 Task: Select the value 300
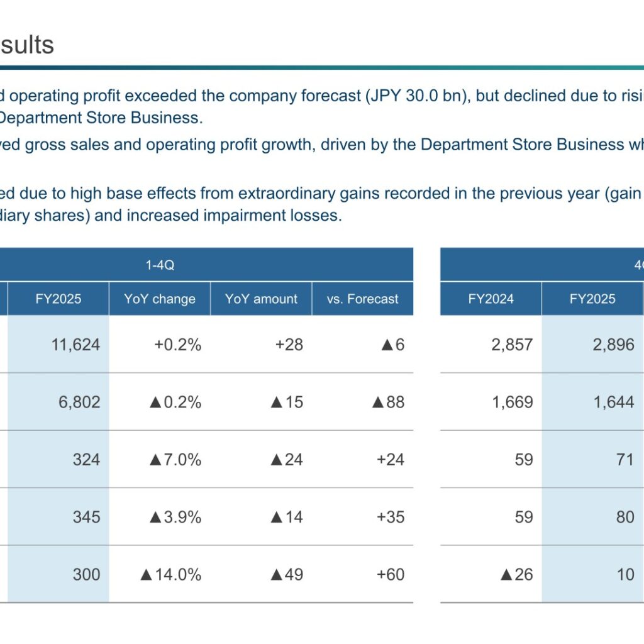click(x=87, y=575)
